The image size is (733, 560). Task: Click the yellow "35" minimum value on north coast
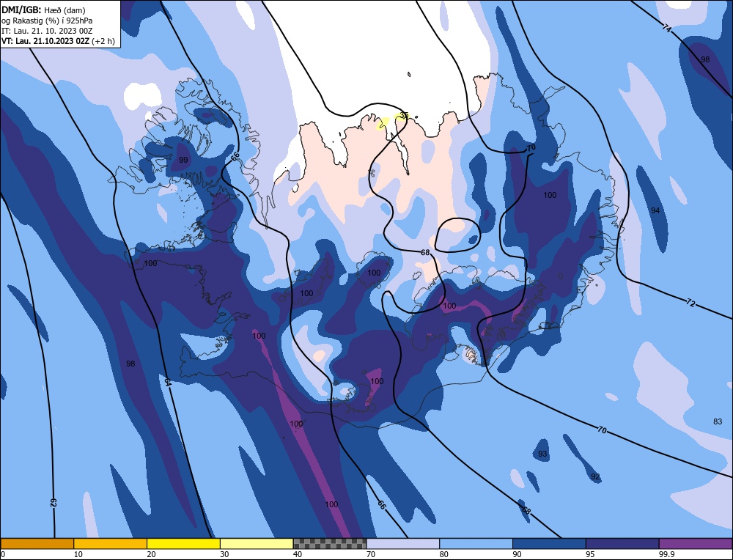pos(404,116)
